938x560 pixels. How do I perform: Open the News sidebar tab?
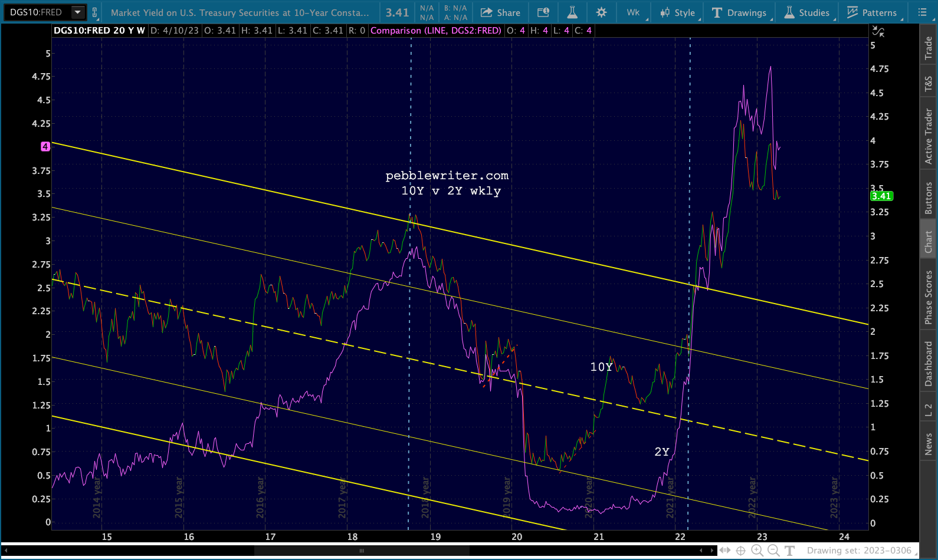point(929,444)
